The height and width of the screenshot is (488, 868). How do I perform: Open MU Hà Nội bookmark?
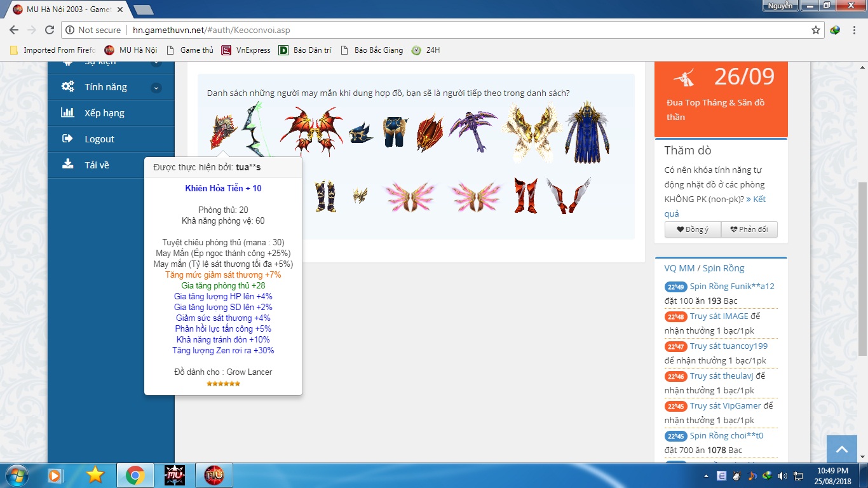pos(131,50)
